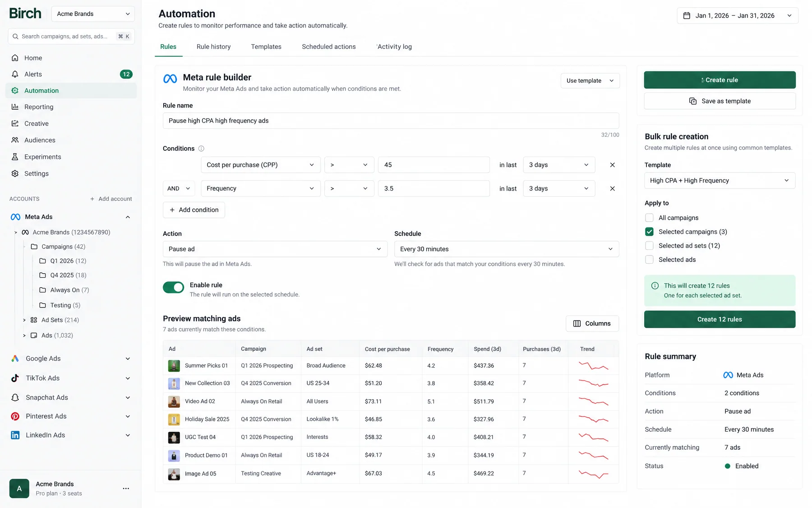The width and height of the screenshot is (812, 508).
Task: Switch to the Rule history tab
Action: tap(213, 47)
